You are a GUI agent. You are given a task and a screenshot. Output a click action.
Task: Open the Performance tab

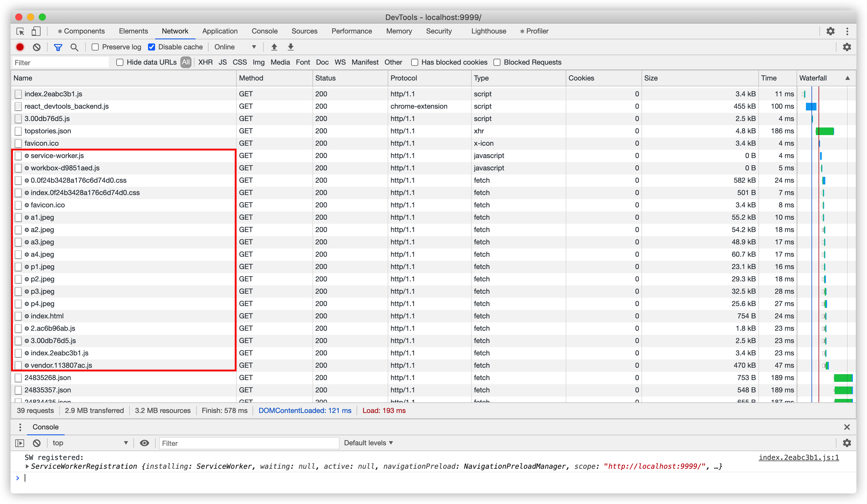click(352, 31)
